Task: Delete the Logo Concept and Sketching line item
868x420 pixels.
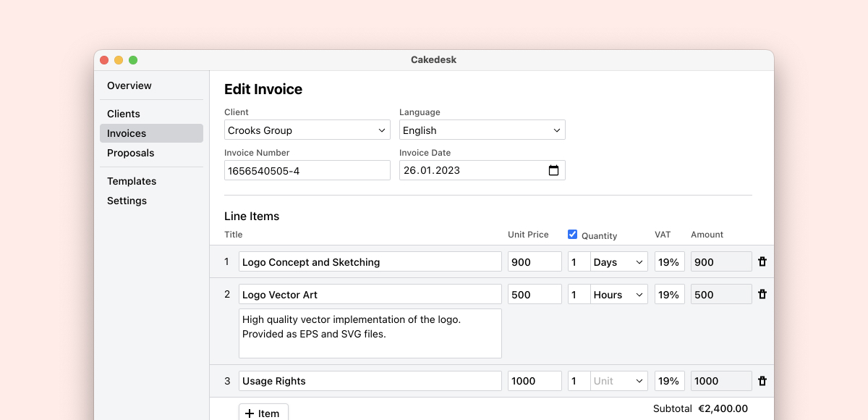Action: [762, 262]
